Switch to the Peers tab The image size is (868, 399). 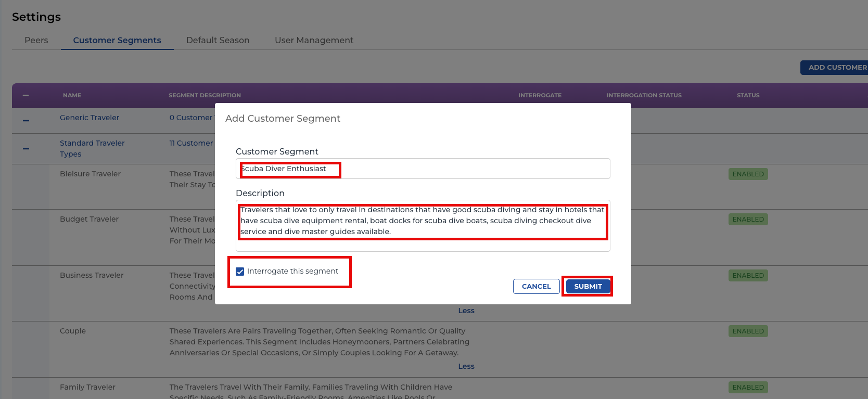[x=36, y=40]
